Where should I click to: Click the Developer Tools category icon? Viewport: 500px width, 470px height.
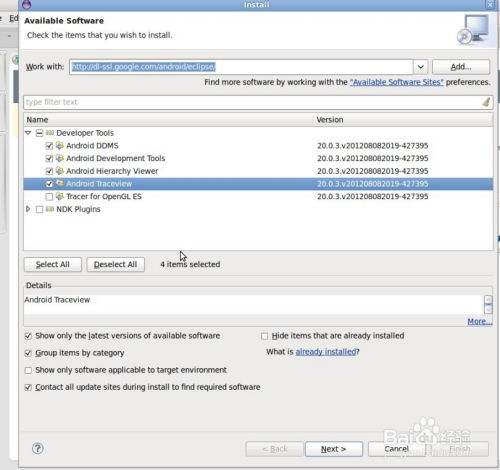[50, 133]
